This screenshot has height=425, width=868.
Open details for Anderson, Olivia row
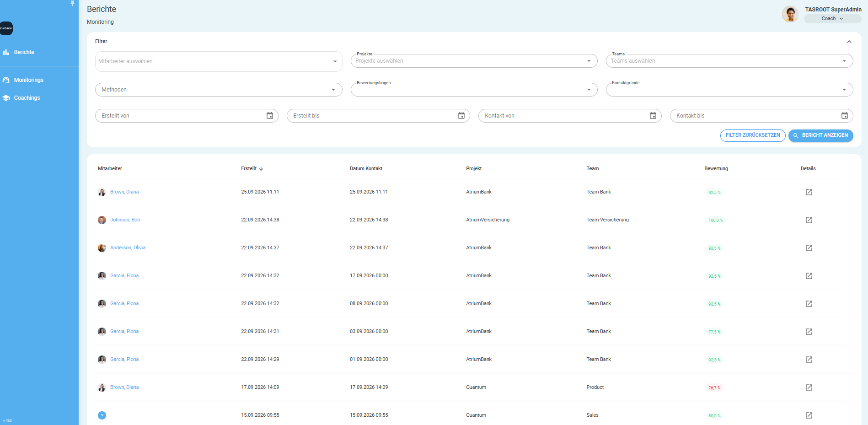pos(809,248)
